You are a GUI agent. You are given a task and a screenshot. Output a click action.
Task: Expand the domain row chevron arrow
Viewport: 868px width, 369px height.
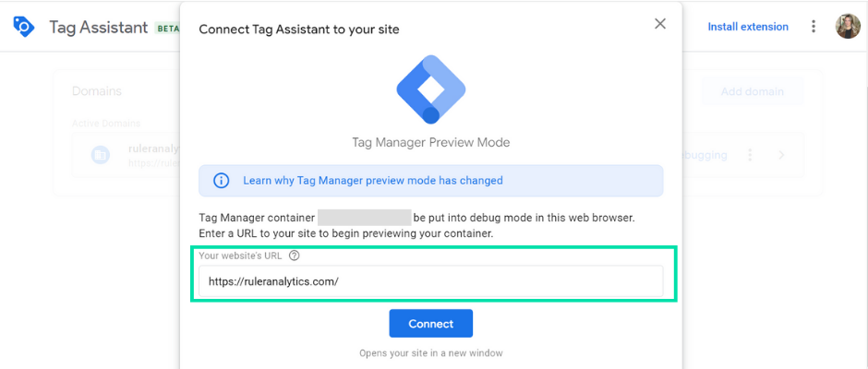tap(781, 155)
